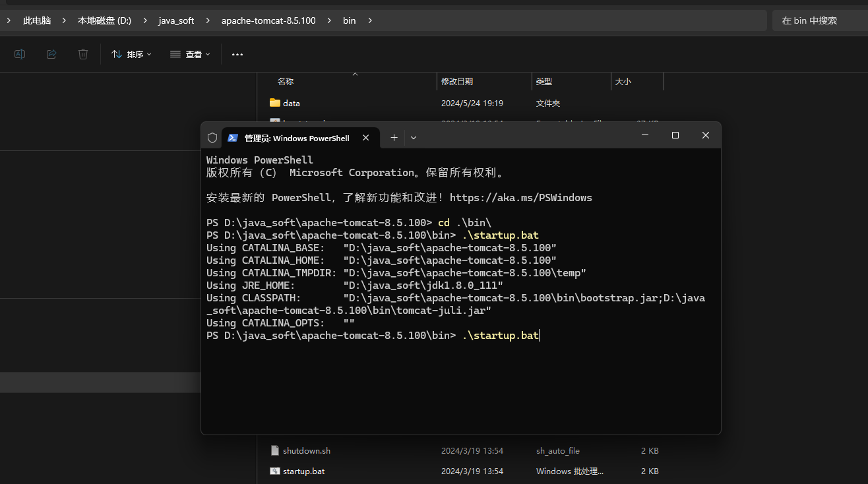The image size is (868, 484).
Task: Open the https://aka.ms/PSWindows link in terminal
Action: pyautogui.click(x=520, y=198)
